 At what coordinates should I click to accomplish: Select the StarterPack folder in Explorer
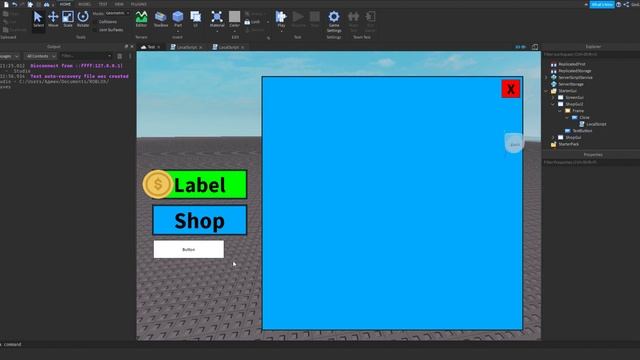click(564, 144)
